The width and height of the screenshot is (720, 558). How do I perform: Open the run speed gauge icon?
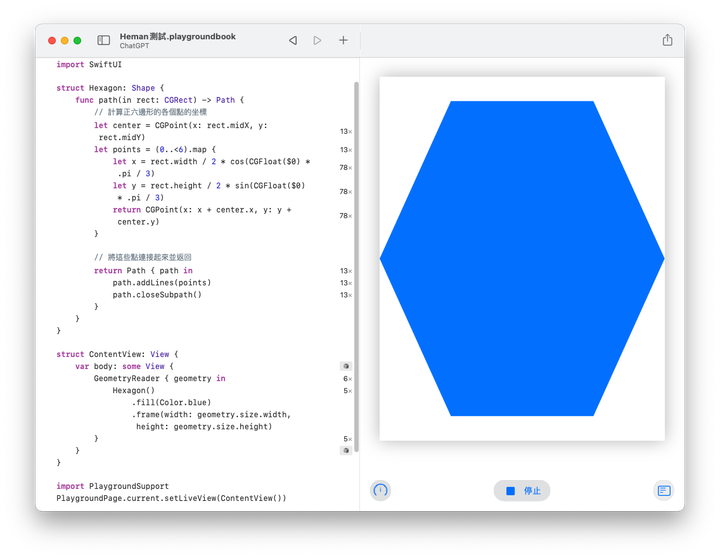coord(380,490)
